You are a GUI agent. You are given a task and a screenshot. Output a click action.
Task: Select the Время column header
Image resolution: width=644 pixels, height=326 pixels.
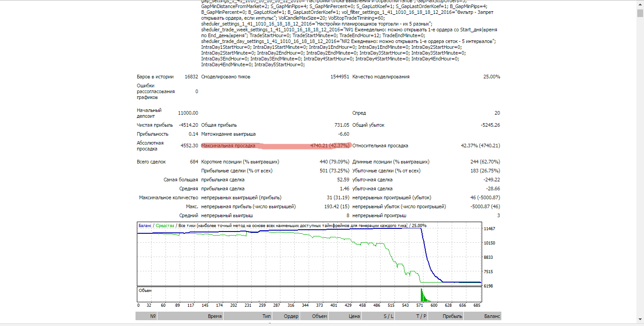pyautogui.click(x=190, y=316)
